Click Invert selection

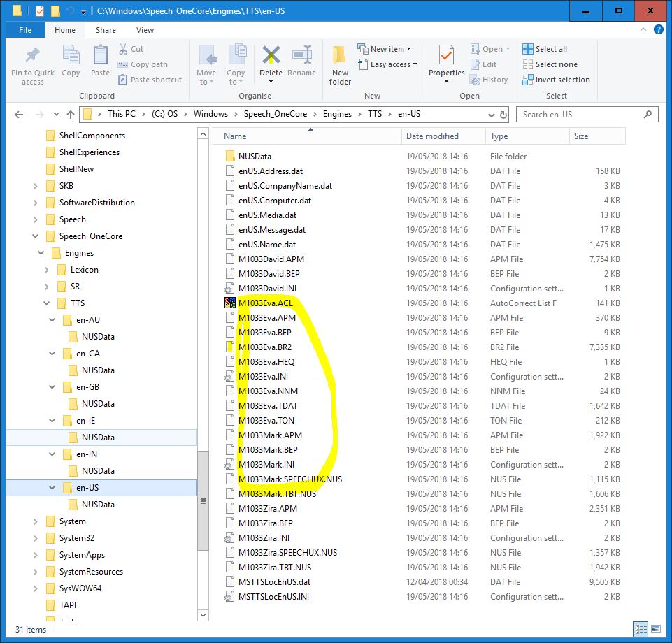(x=556, y=80)
